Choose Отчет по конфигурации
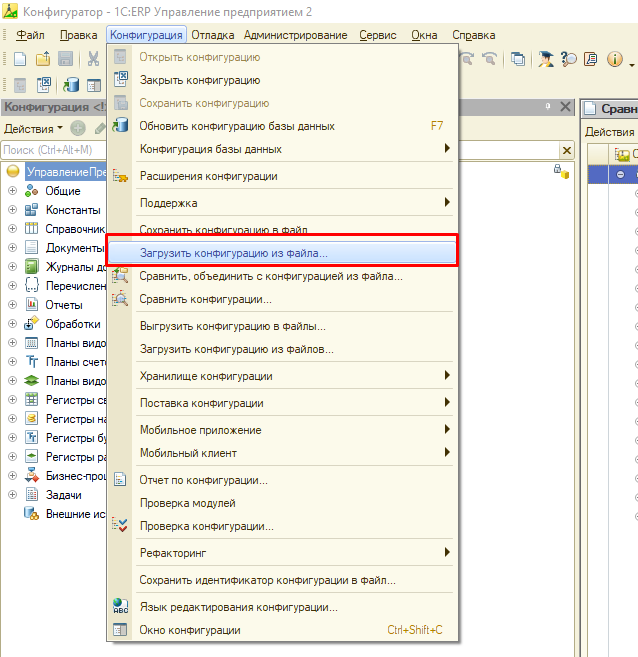 click(282, 480)
